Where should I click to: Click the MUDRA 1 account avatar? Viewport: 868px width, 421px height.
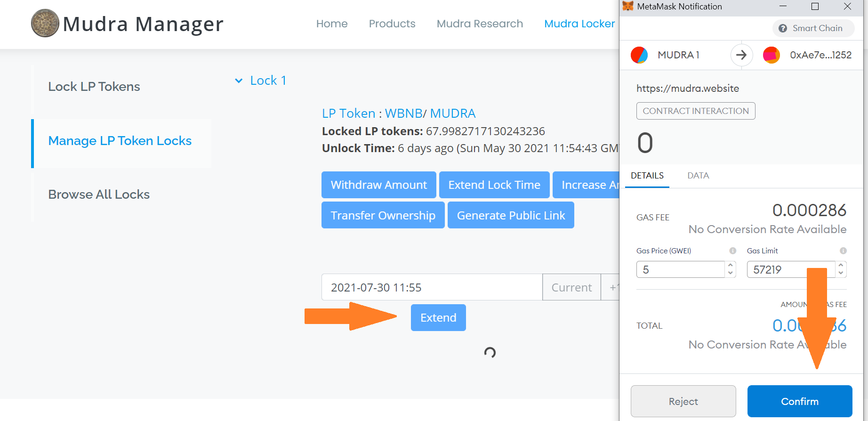(x=639, y=55)
